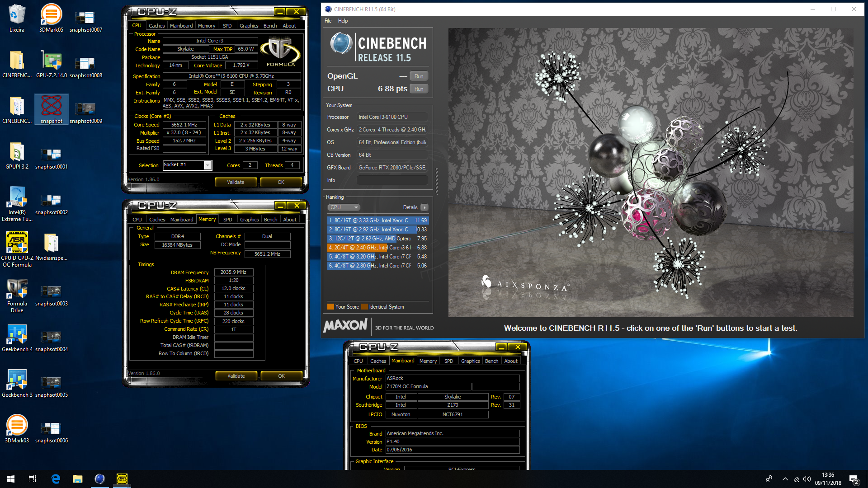Click Validate in memory CPU-Z window
868x488 pixels.
[236, 376]
